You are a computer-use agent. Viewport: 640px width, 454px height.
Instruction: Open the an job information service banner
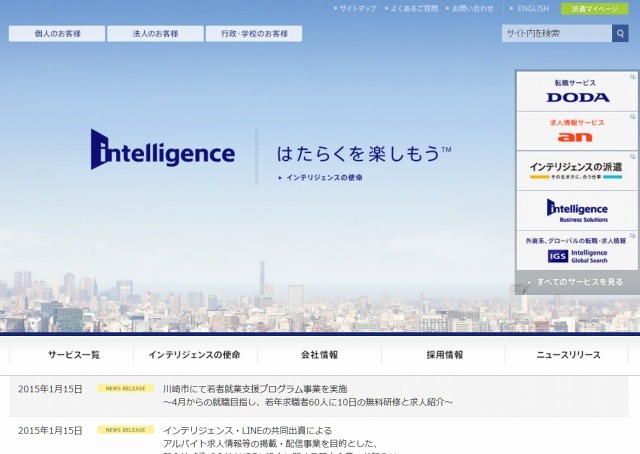577,131
